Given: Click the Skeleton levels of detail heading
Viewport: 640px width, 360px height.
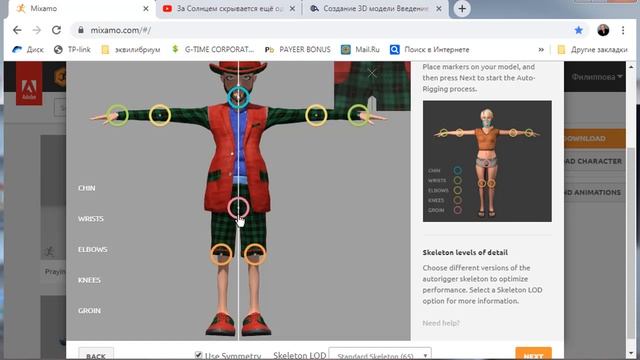Looking at the screenshot, I should (x=465, y=253).
